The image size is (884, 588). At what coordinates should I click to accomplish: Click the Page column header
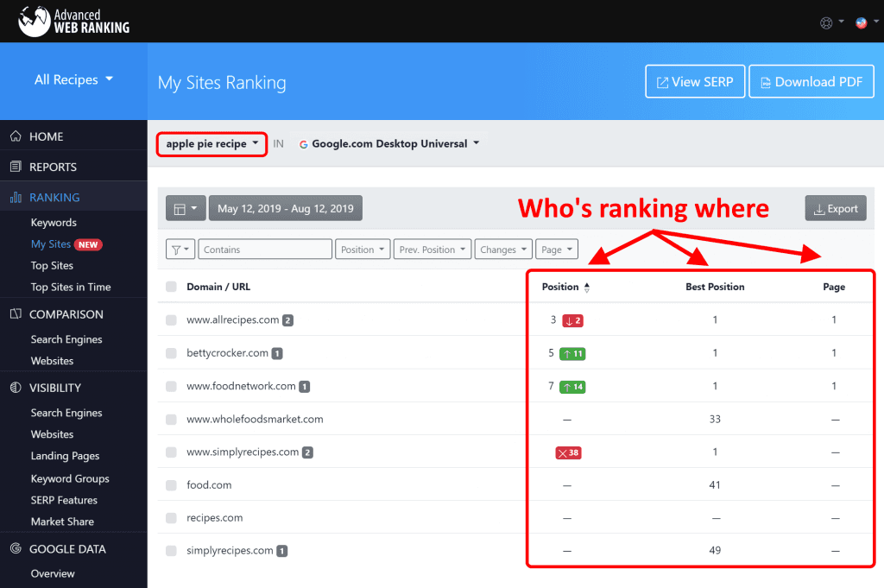(834, 287)
